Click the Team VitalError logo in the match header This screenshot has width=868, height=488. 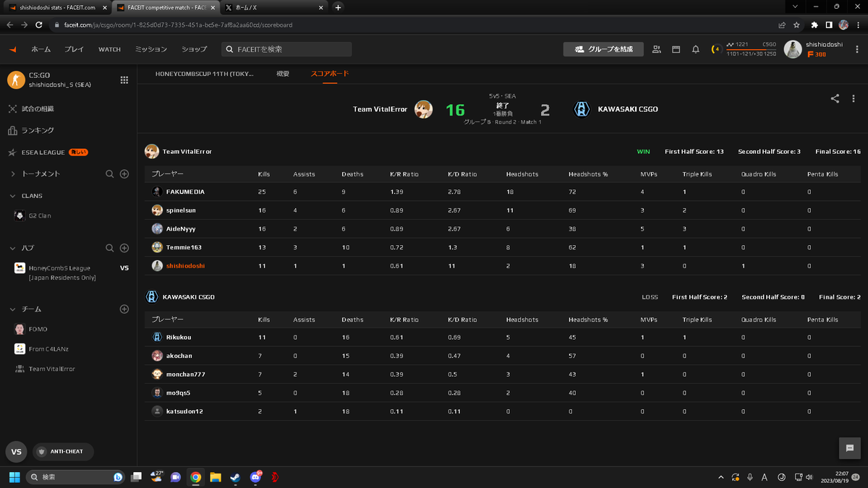[423, 110]
